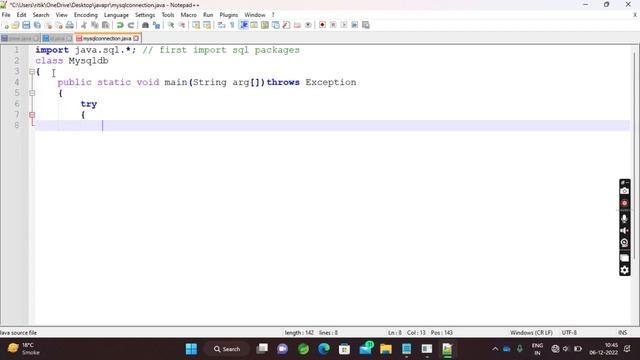The image size is (640, 360).
Task: Open the UTF-8 encoding selector in status bar
Action: pyautogui.click(x=569, y=333)
